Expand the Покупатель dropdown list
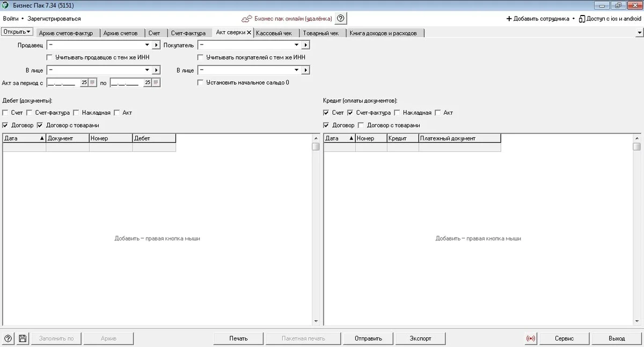 coord(297,45)
